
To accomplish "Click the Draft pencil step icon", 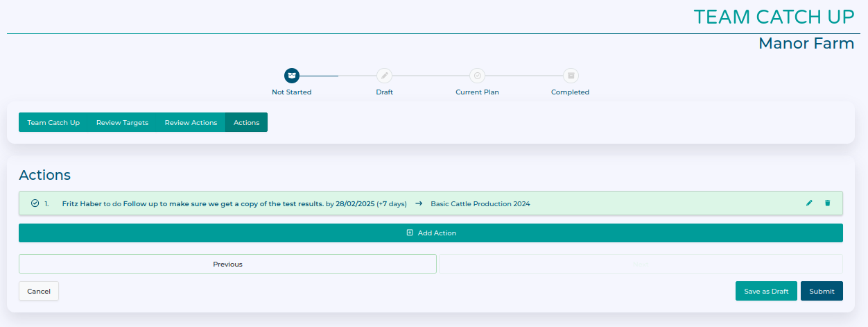I will click(x=384, y=75).
